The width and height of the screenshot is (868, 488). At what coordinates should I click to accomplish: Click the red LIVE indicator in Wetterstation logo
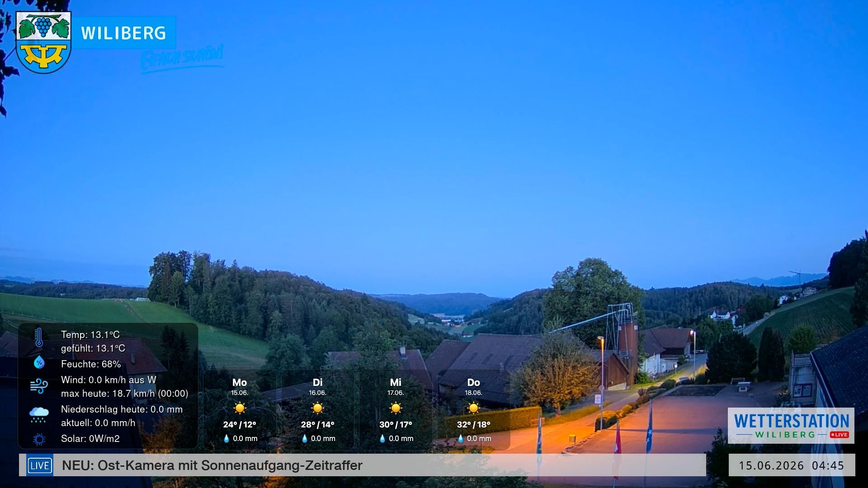[x=840, y=435]
